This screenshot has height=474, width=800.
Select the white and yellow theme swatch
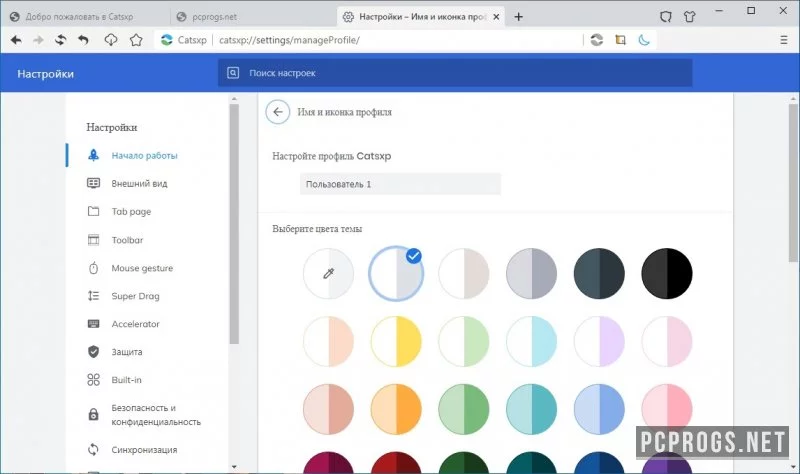click(x=396, y=341)
